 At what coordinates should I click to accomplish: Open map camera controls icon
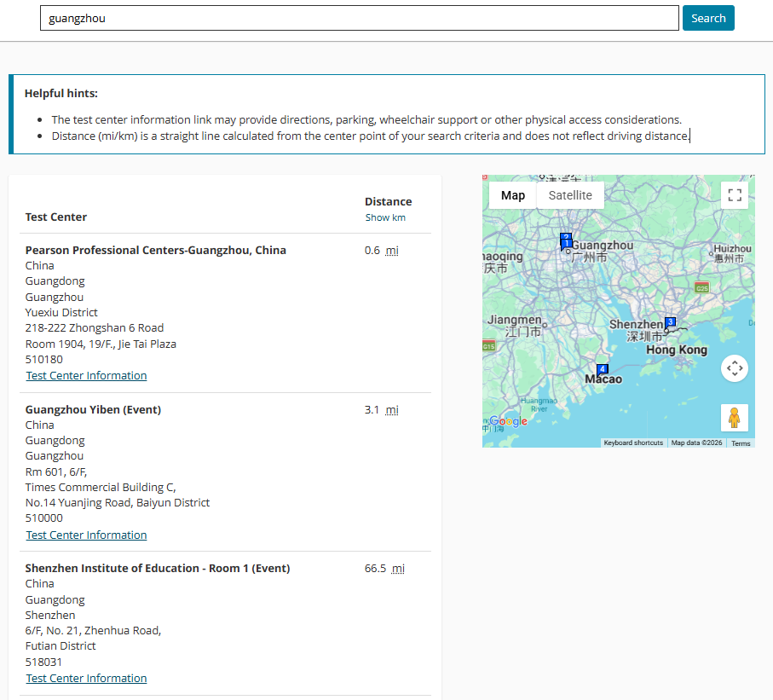pos(735,368)
